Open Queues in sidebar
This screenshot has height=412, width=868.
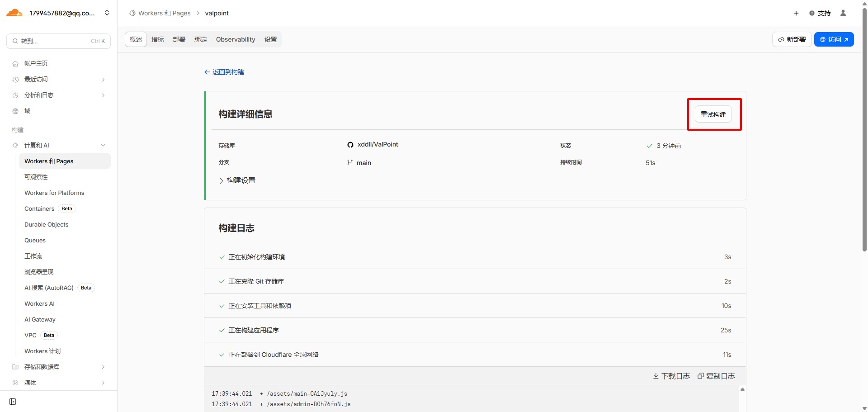35,240
